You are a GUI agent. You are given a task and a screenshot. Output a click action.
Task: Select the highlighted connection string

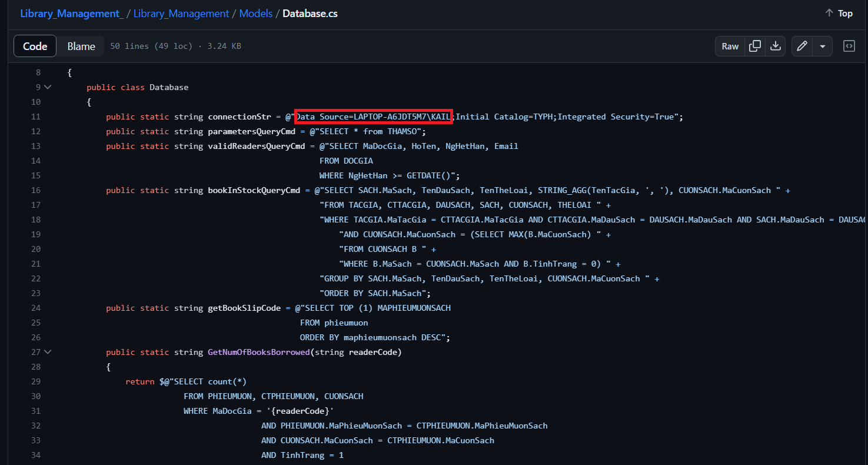373,116
